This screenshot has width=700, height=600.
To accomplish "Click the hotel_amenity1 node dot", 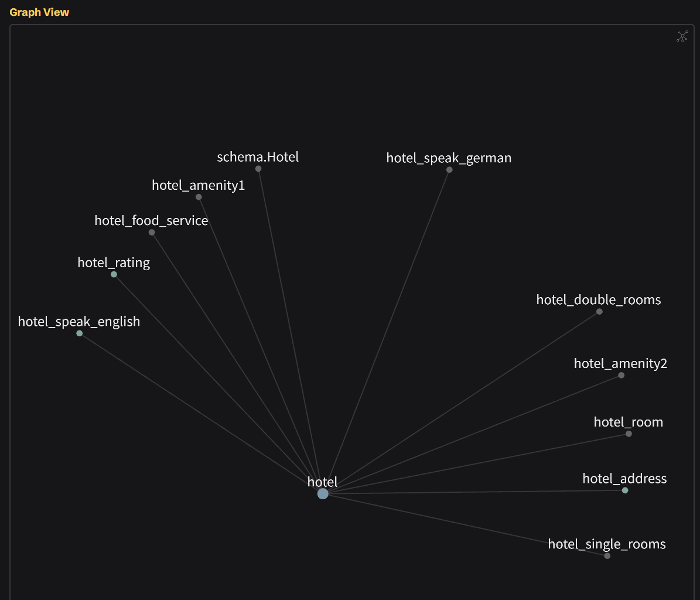I will [199, 197].
